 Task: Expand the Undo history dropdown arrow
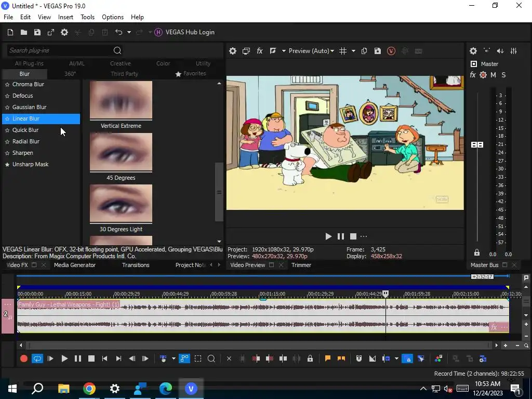click(129, 32)
